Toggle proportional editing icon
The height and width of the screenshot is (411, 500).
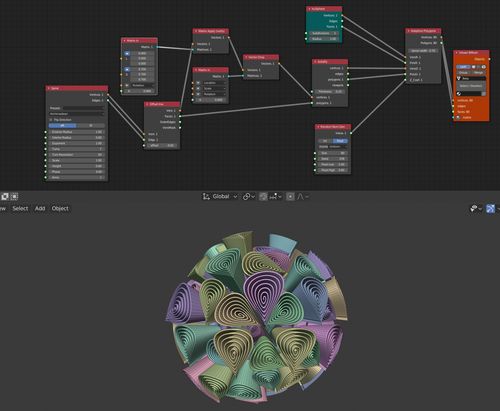[x=290, y=197]
